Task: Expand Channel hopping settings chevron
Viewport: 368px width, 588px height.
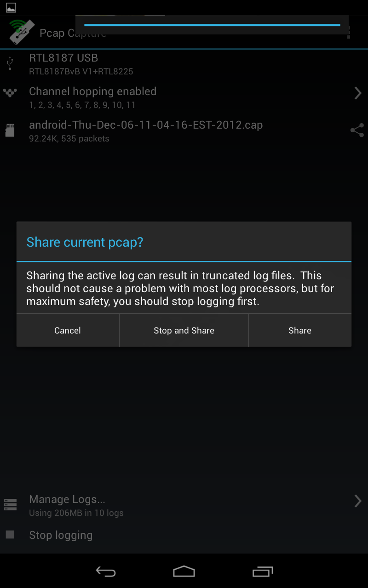Action: pos(357,93)
